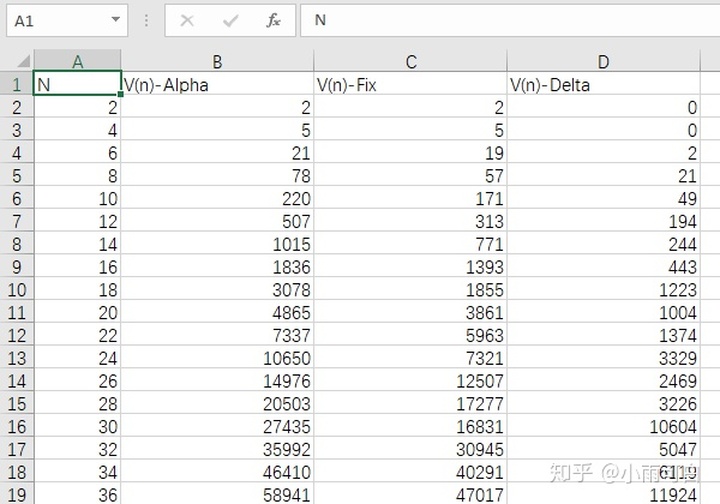The image size is (720, 504).
Task: Click cell with value 10604
Action: pyautogui.click(x=603, y=426)
